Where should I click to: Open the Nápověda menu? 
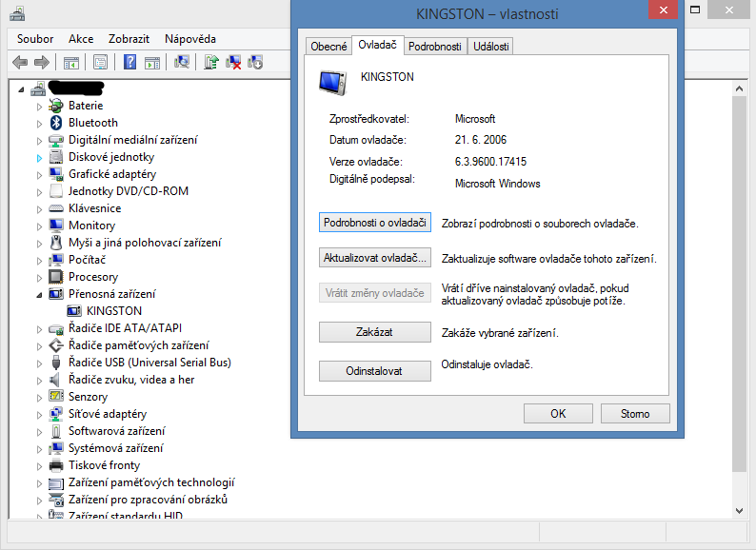pos(190,39)
